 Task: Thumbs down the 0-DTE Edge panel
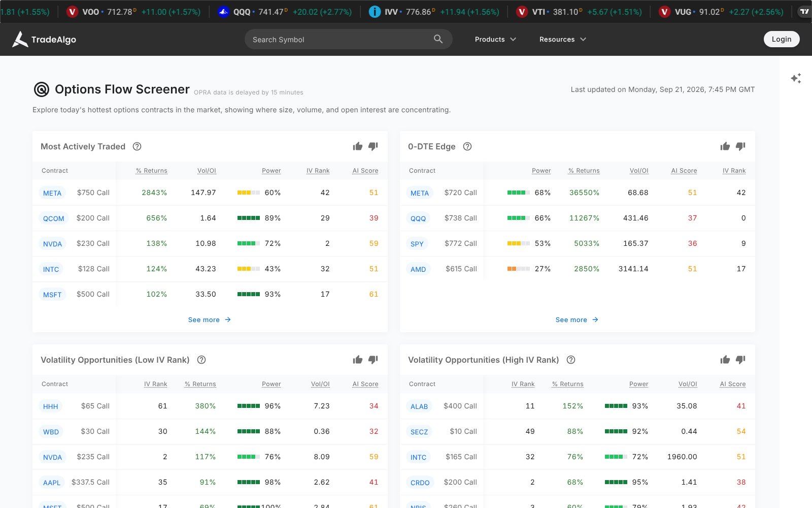(x=740, y=146)
